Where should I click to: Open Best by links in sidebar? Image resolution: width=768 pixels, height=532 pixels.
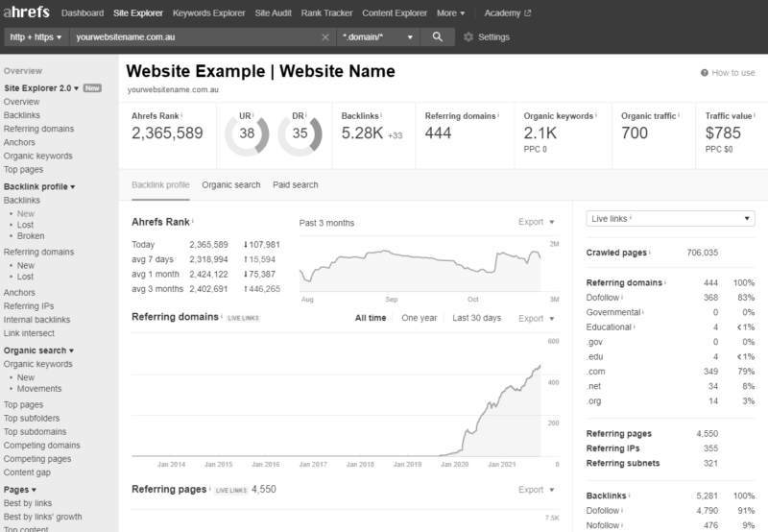(x=28, y=503)
